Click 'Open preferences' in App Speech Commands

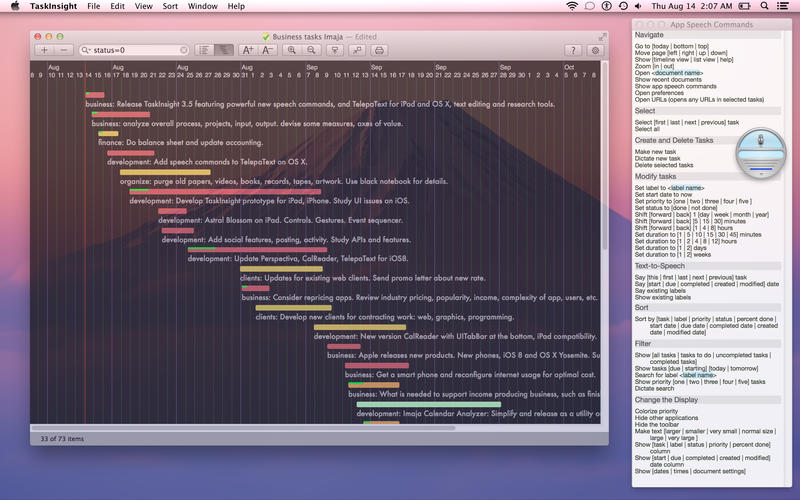tap(659, 93)
